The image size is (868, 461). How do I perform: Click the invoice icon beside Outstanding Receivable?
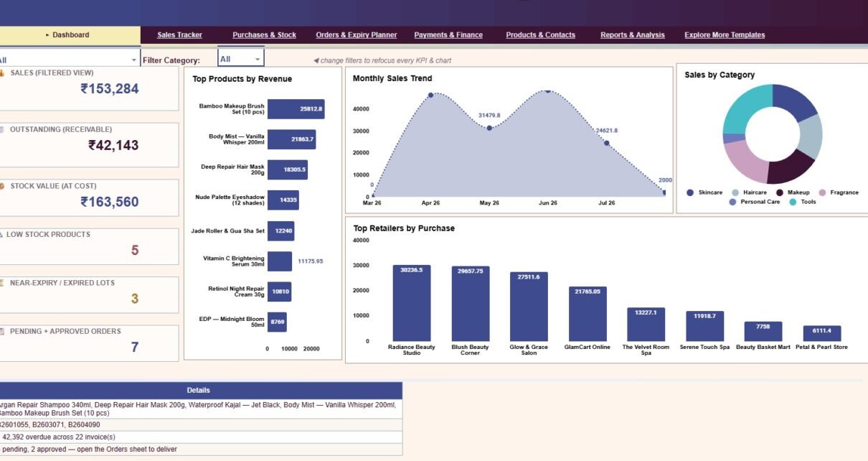click(x=2, y=130)
